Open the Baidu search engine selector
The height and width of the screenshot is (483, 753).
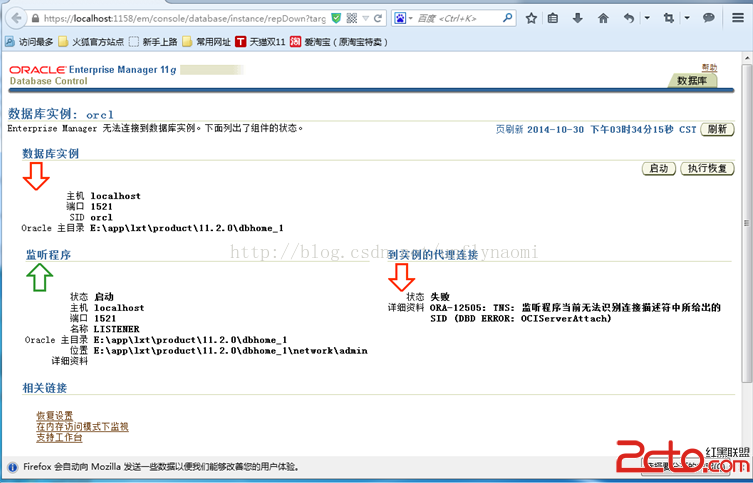(x=403, y=18)
